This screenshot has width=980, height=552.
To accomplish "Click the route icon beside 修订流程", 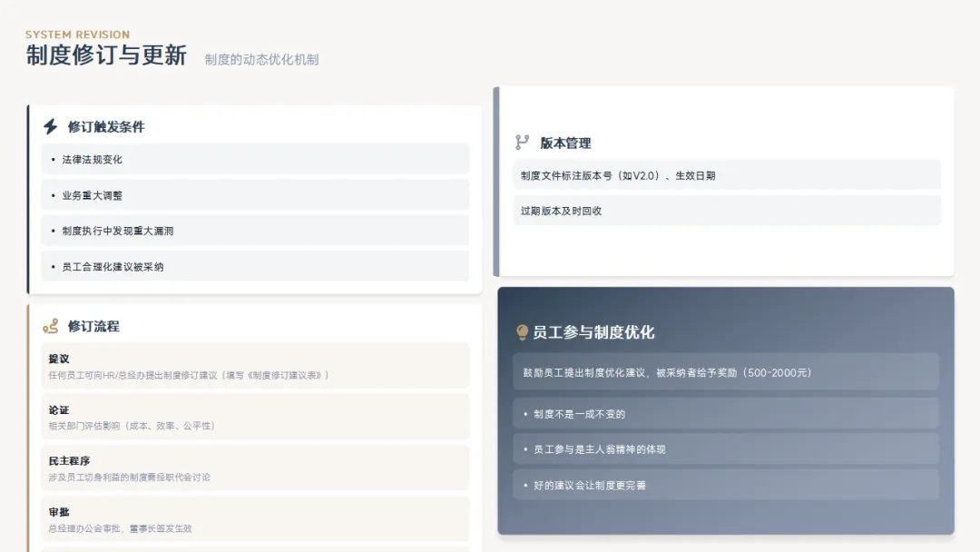I will 51,326.
